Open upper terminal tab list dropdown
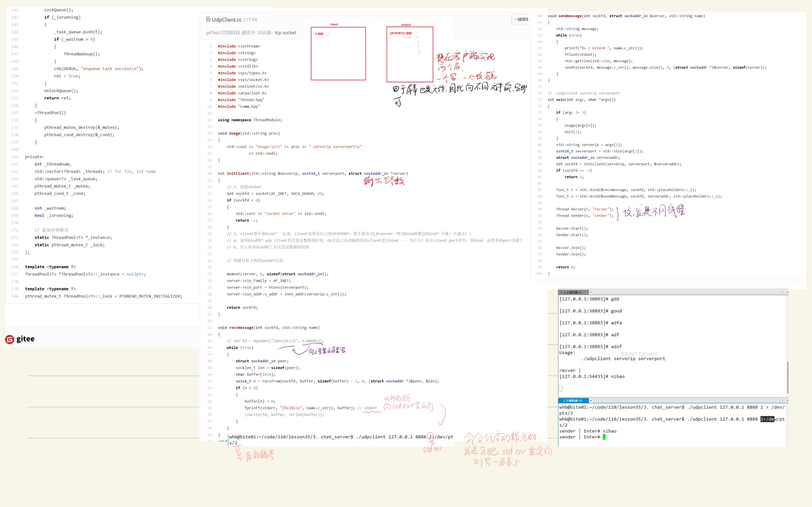Viewport: 812px width, 507px height. pos(787,292)
